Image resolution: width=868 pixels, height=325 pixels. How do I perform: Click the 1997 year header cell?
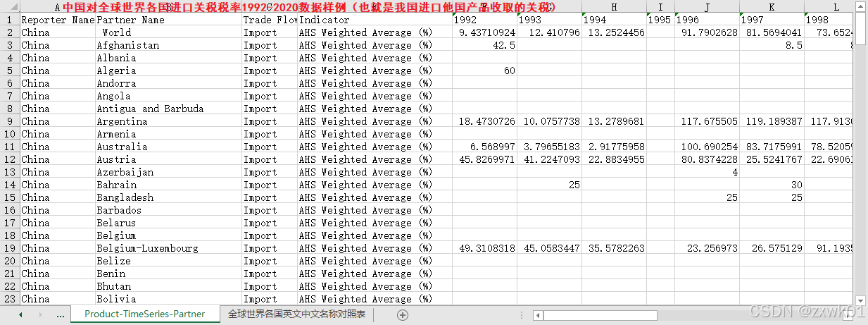pos(772,20)
